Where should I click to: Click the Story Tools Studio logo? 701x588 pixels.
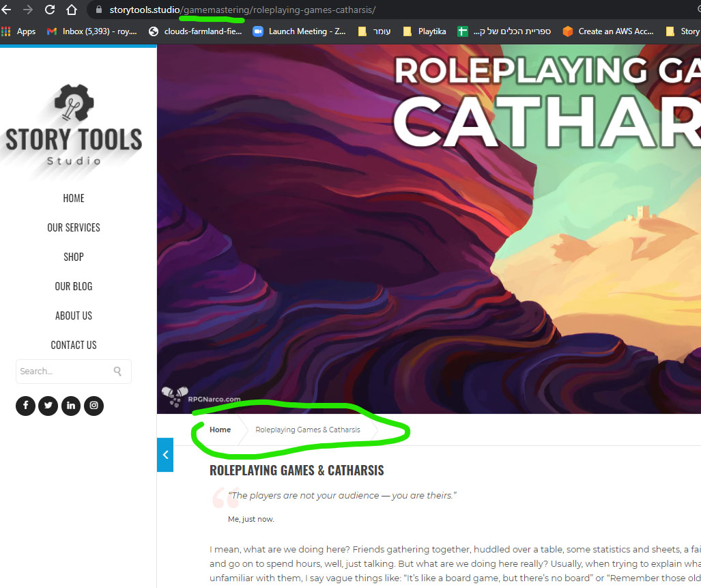pos(74,125)
